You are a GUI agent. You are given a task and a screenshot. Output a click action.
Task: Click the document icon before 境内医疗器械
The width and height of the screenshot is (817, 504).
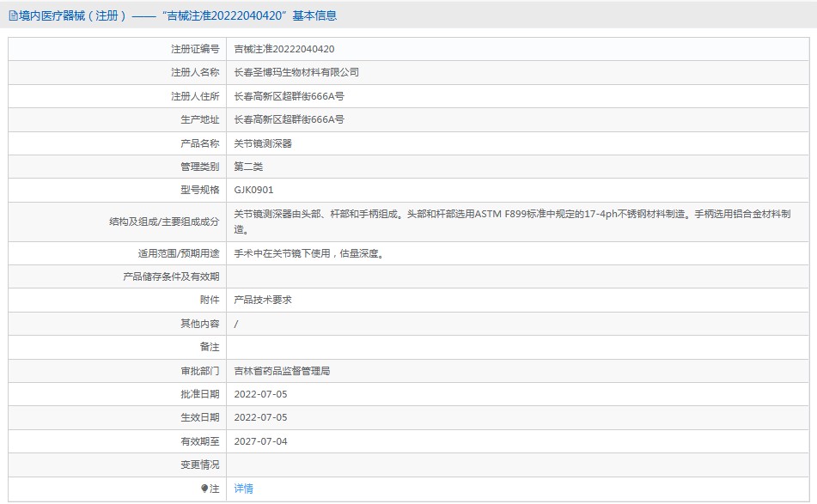pos(14,15)
